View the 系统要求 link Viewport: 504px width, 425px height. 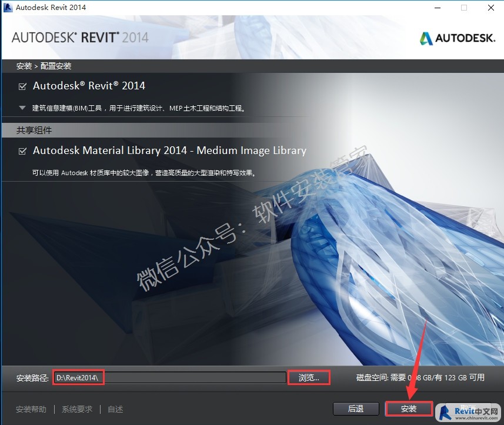(x=77, y=409)
